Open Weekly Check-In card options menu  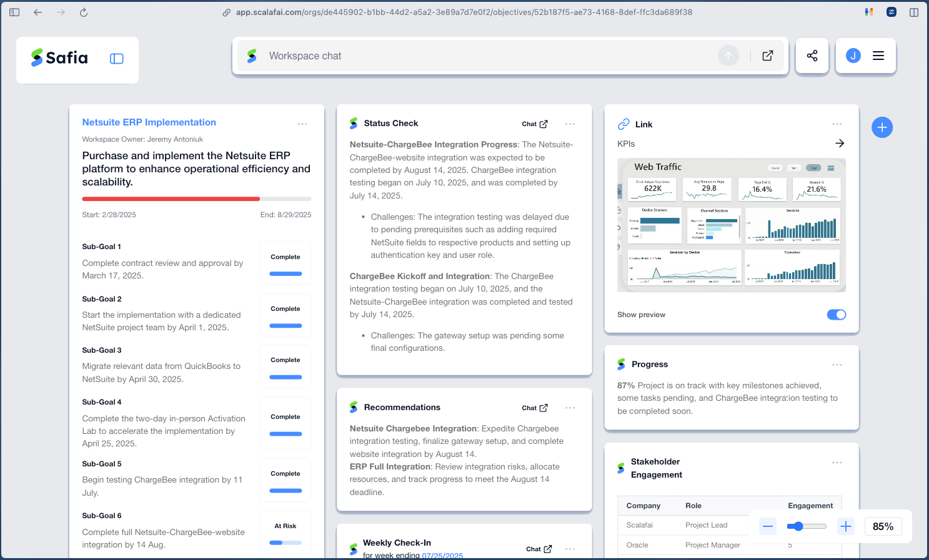tap(570, 549)
